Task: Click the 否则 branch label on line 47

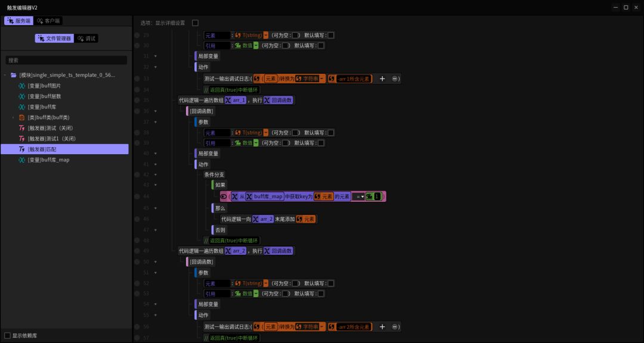Action: pyautogui.click(x=221, y=230)
